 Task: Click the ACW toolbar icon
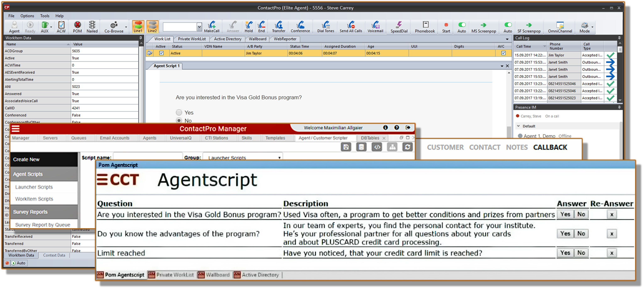click(x=61, y=27)
